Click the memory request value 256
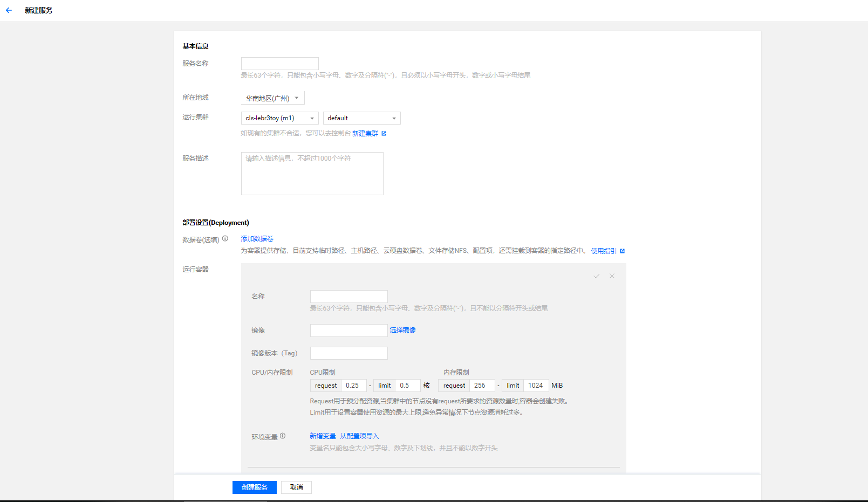The height and width of the screenshot is (502, 868). [482, 386]
